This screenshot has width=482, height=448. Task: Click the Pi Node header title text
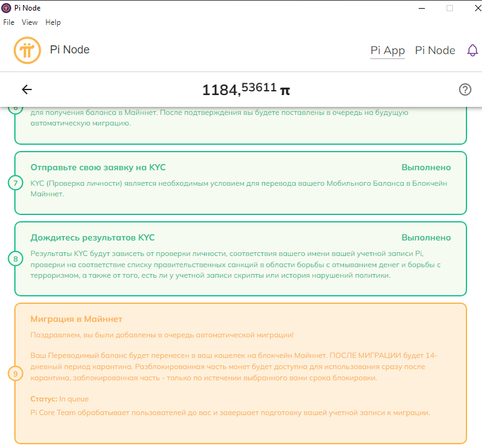pos(70,50)
